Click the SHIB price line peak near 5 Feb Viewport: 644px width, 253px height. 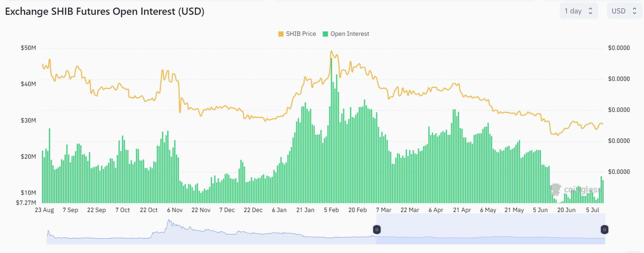pos(331,52)
